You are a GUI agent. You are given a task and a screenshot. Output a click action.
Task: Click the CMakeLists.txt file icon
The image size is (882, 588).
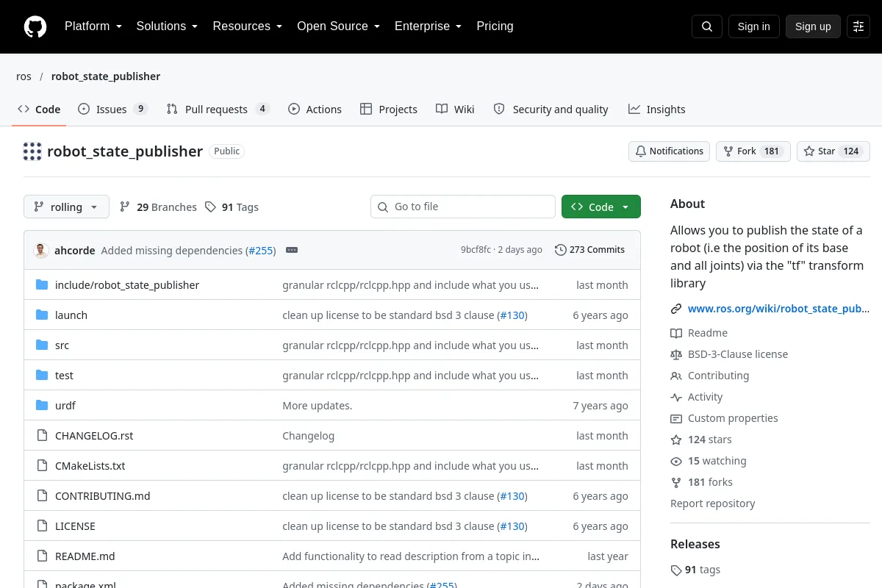tap(42, 465)
